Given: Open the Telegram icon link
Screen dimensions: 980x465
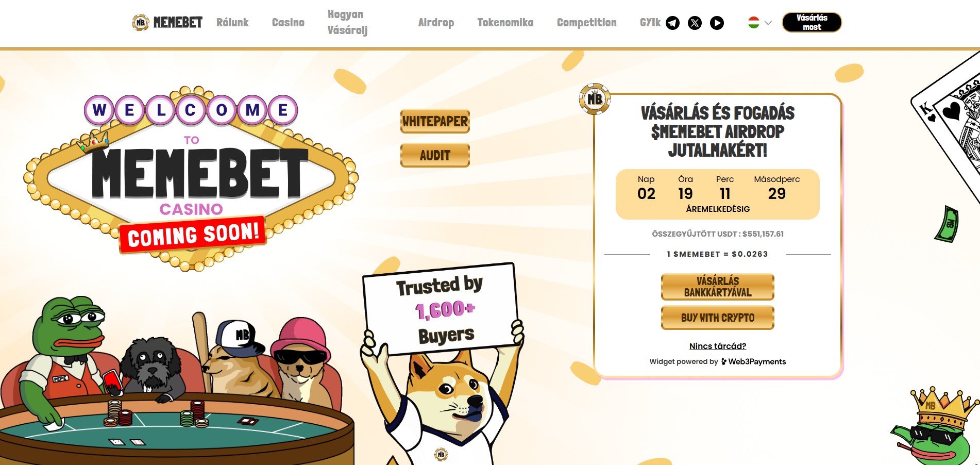Looking at the screenshot, I should [672, 23].
